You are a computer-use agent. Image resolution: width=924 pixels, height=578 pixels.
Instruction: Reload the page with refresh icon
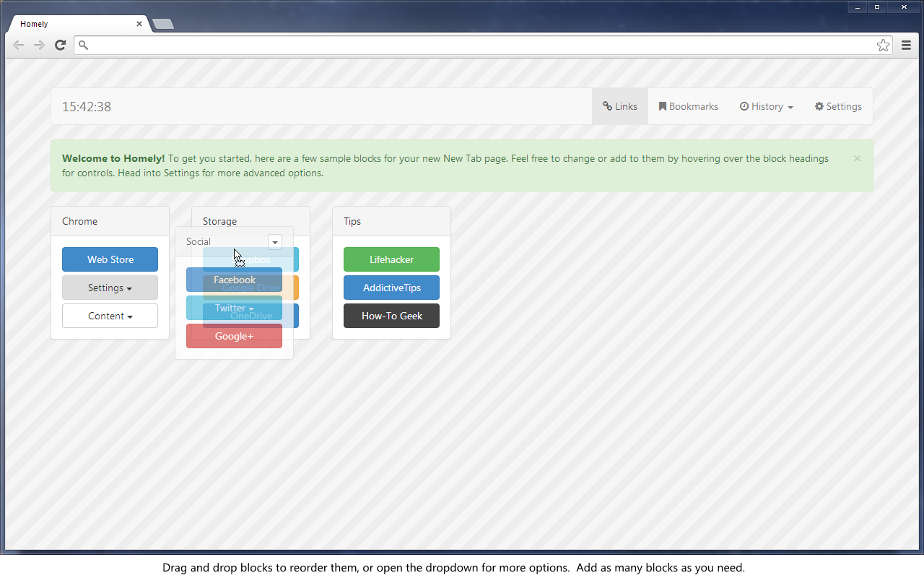[61, 45]
